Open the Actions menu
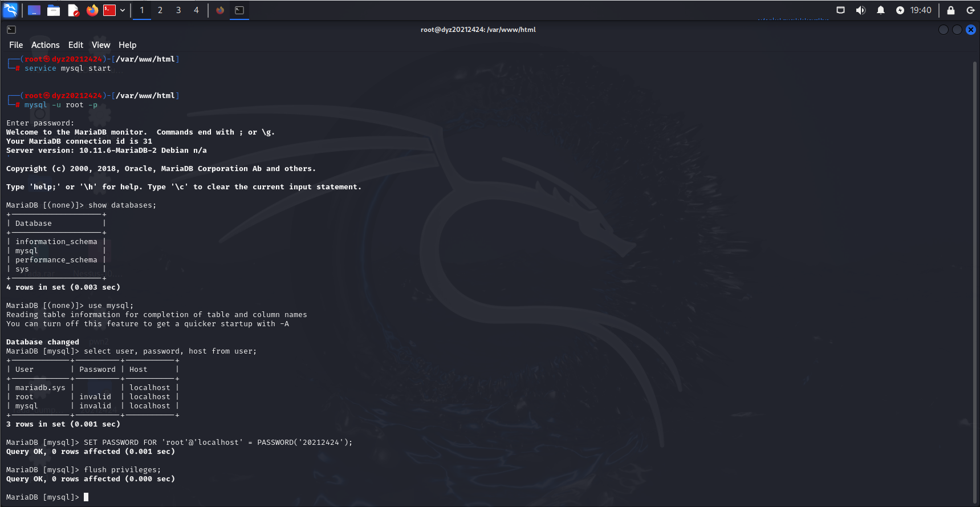The height and width of the screenshot is (507, 980). [x=46, y=45]
